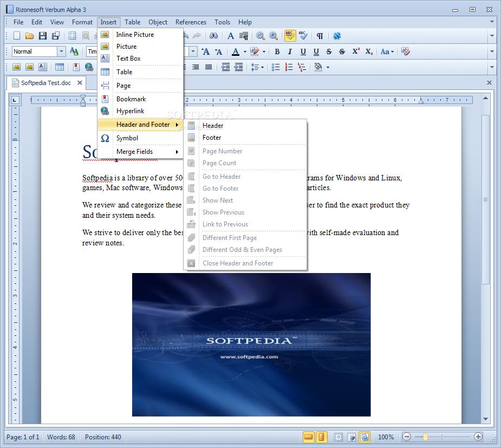Click the justify alignment icon

pos(209,67)
